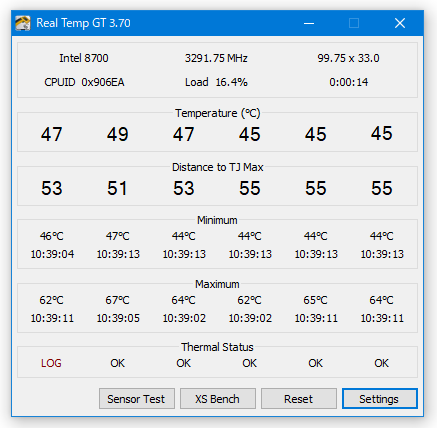This screenshot has width=437, height=428.
Task: Click the red LOG thermal status indicator
Action: point(51,363)
